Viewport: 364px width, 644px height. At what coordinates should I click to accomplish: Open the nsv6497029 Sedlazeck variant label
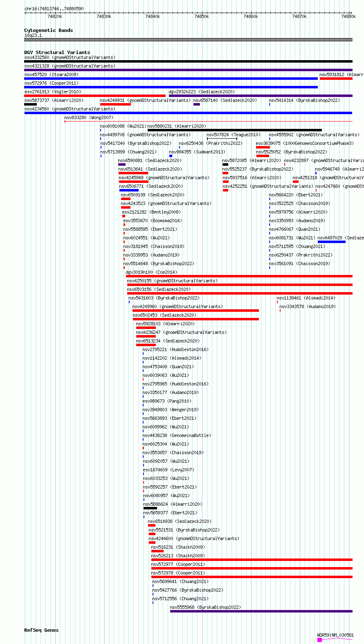341,238
